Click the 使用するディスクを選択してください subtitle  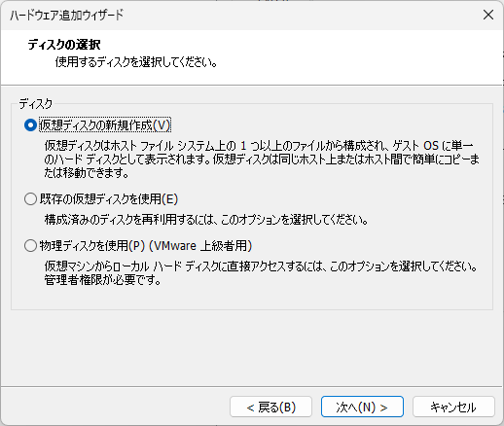click(x=136, y=62)
